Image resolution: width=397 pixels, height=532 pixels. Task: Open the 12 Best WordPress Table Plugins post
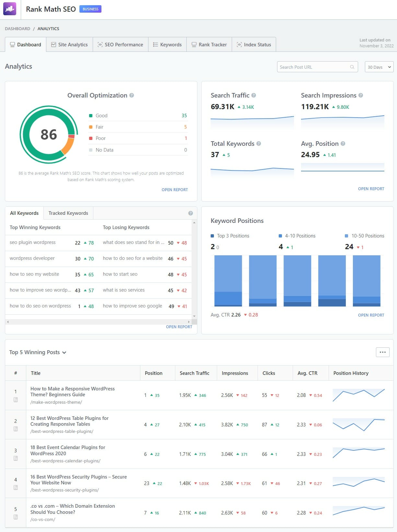69,421
